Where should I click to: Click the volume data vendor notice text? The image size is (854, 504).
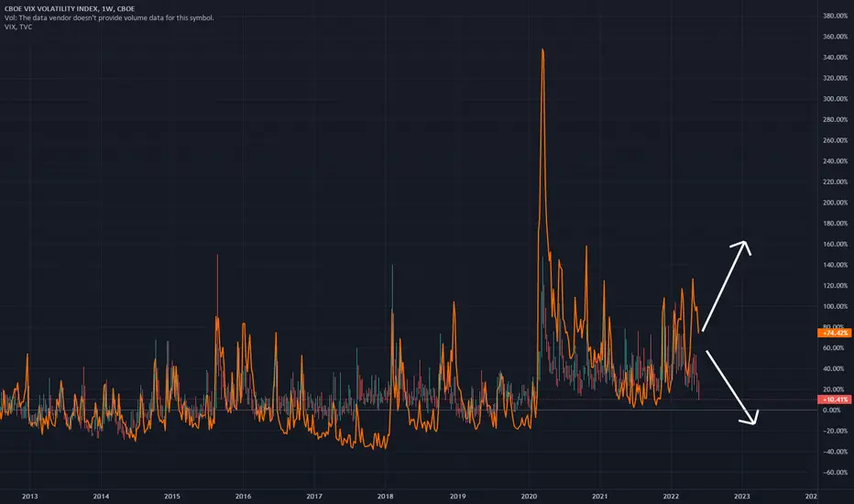[109, 18]
